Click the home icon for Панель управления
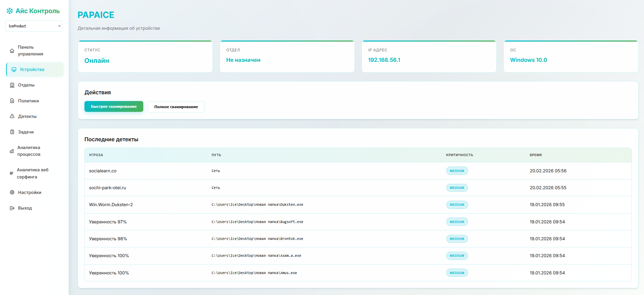 pos(12,51)
